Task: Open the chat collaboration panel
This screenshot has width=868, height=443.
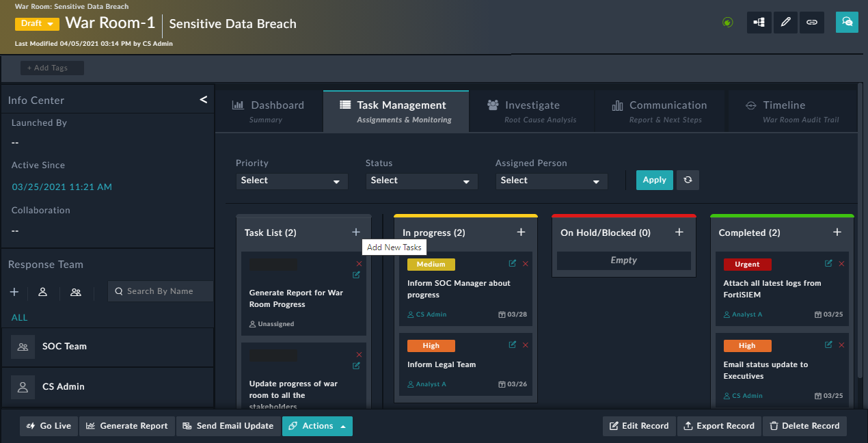Action: (x=847, y=22)
